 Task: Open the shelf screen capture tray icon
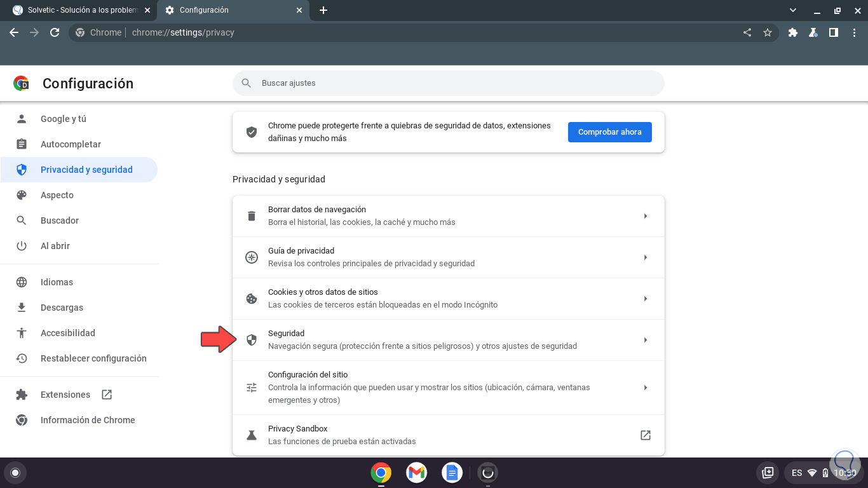click(768, 473)
